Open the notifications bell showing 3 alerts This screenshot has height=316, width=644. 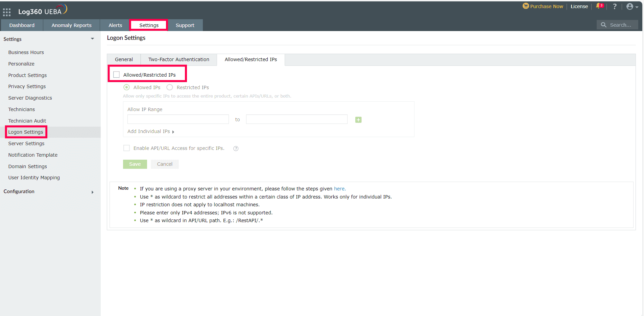click(599, 6)
